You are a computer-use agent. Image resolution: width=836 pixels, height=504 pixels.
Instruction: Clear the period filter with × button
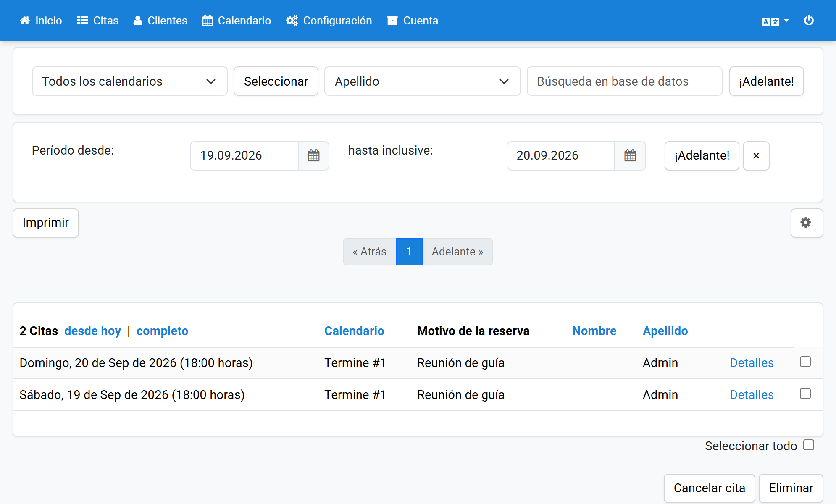tap(756, 156)
